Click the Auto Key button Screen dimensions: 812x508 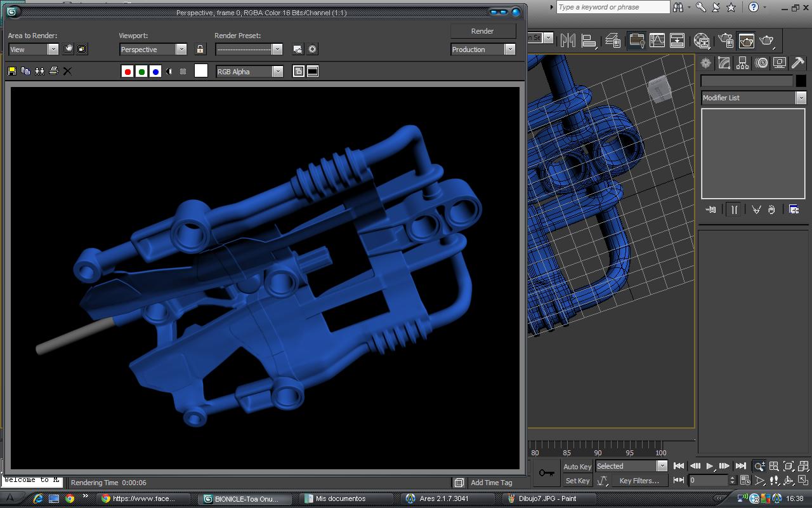click(577, 467)
